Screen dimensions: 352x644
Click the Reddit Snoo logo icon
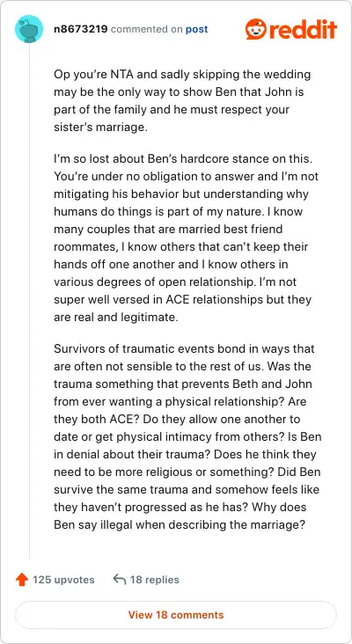[x=255, y=29]
